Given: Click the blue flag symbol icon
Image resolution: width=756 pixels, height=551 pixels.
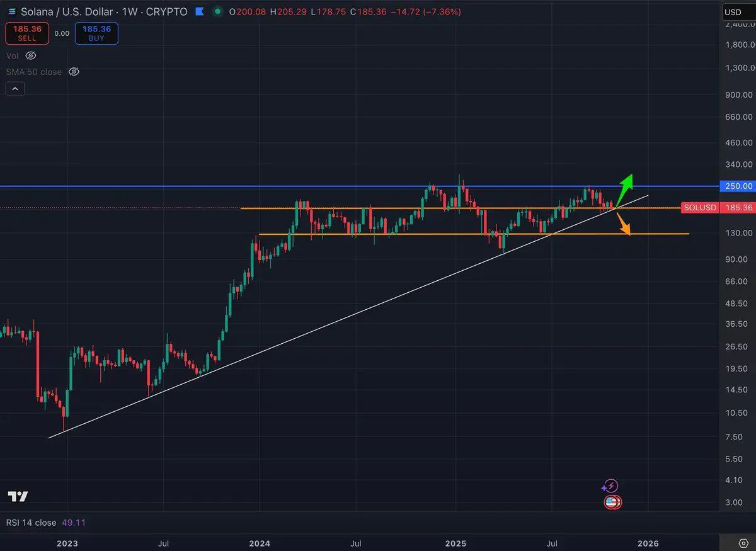Looking at the screenshot, I should [200, 11].
